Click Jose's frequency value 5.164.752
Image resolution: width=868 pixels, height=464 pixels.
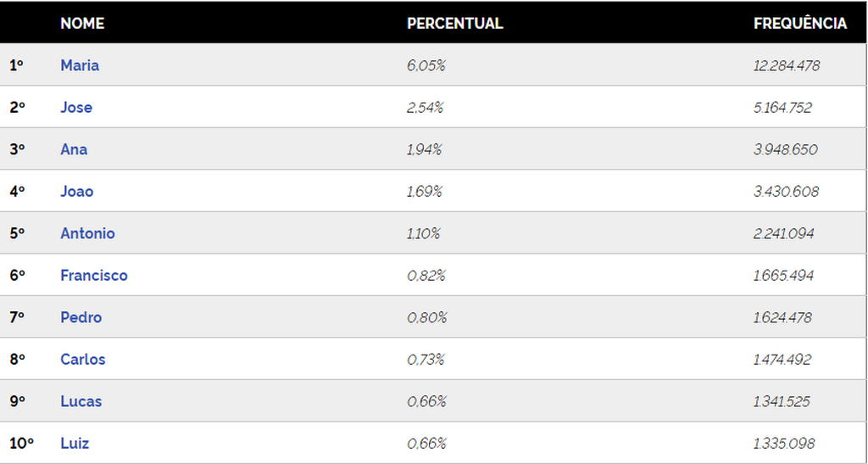(x=782, y=108)
